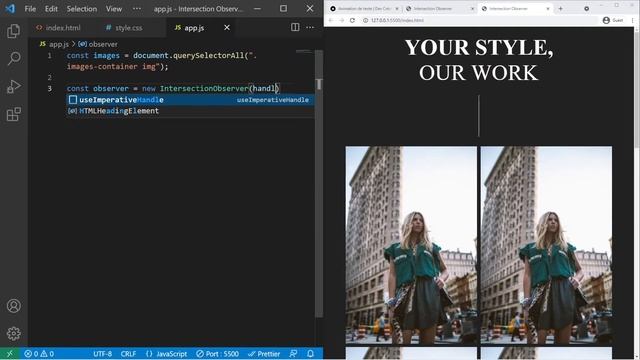Screen dimensions: 640x360
Task: Click line number 3 in the gutter
Action: coord(50,88)
